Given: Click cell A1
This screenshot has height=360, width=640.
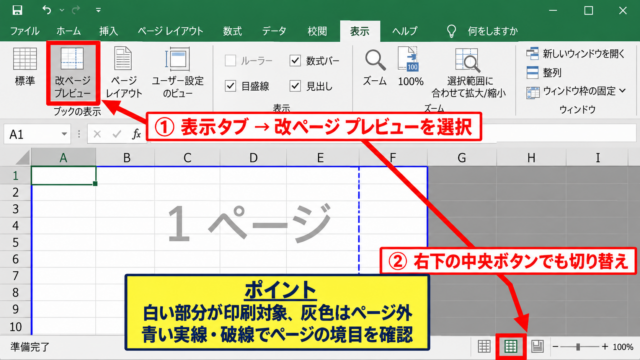Looking at the screenshot, I should (x=64, y=176).
